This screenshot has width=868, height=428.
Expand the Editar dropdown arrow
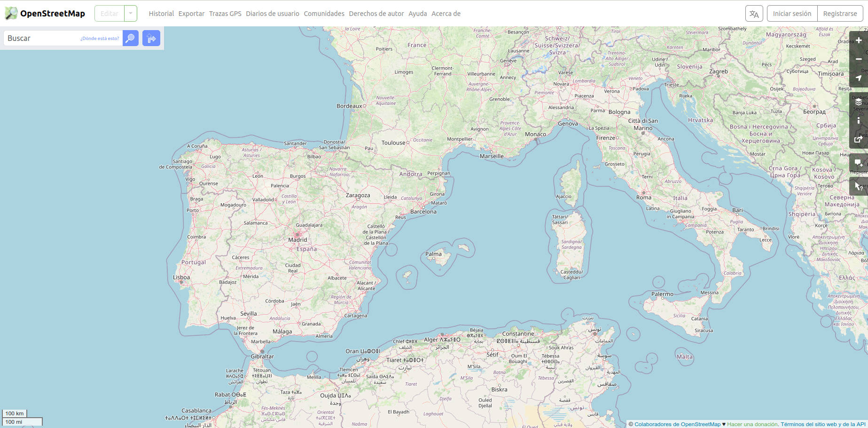[x=130, y=13]
